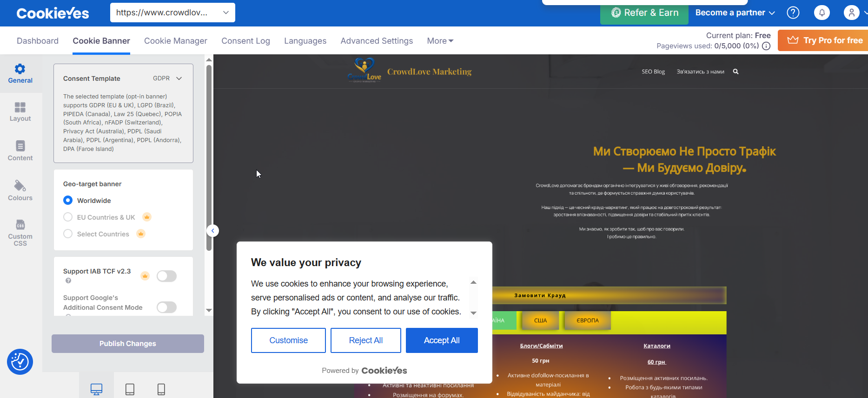Click the premium crown next to Select Countries
The image size is (868, 398).
(x=141, y=234)
